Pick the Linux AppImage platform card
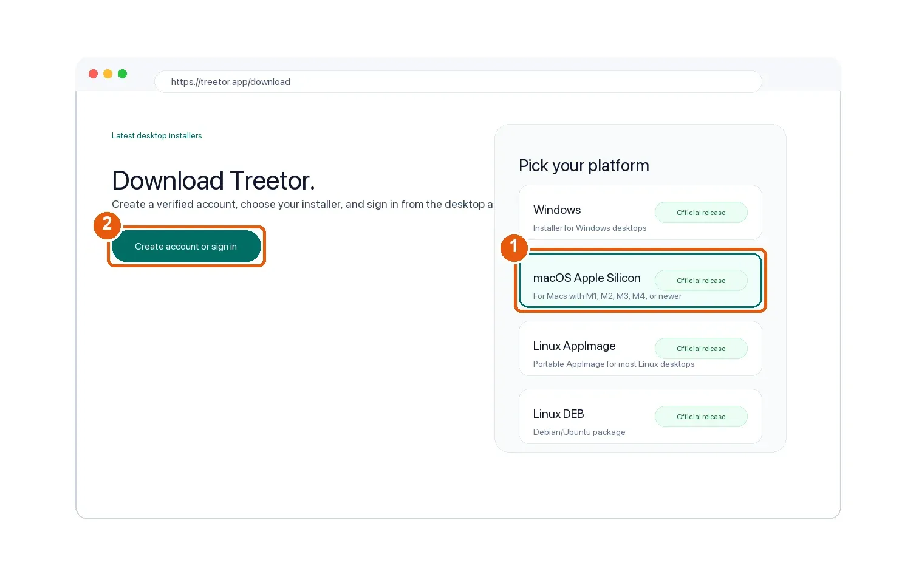The image size is (916, 588). pos(640,348)
